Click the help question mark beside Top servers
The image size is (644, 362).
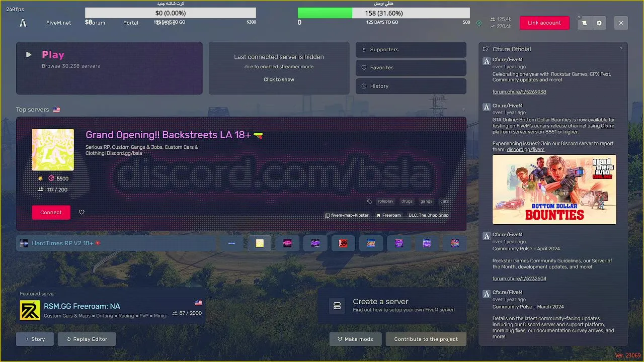[x=463, y=110]
